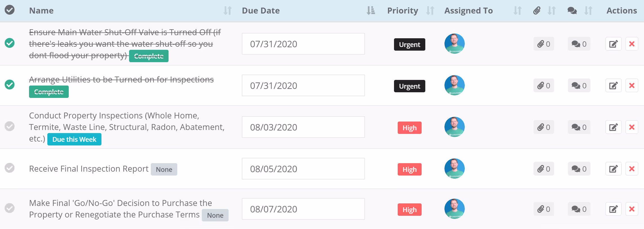Edit the Receive Final Inspection Report task
This screenshot has width=644, height=229.
click(613, 169)
